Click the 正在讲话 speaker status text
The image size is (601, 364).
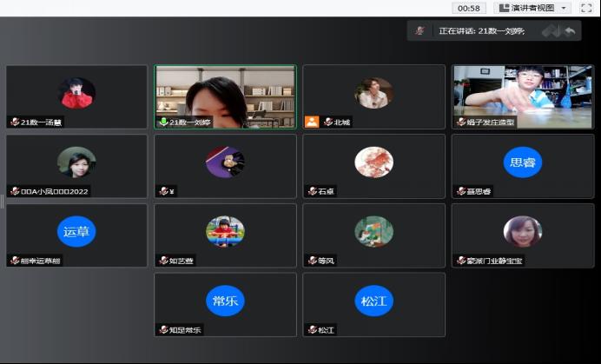tap(481, 31)
